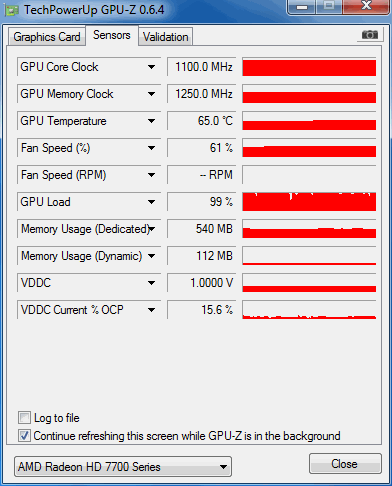The width and height of the screenshot is (392, 486).
Task: Click the camera screenshot icon
Action: coord(370,35)
